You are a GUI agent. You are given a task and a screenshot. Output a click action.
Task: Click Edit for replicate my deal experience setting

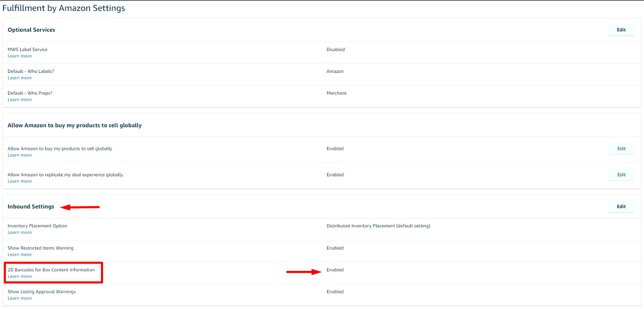(621, 175)
